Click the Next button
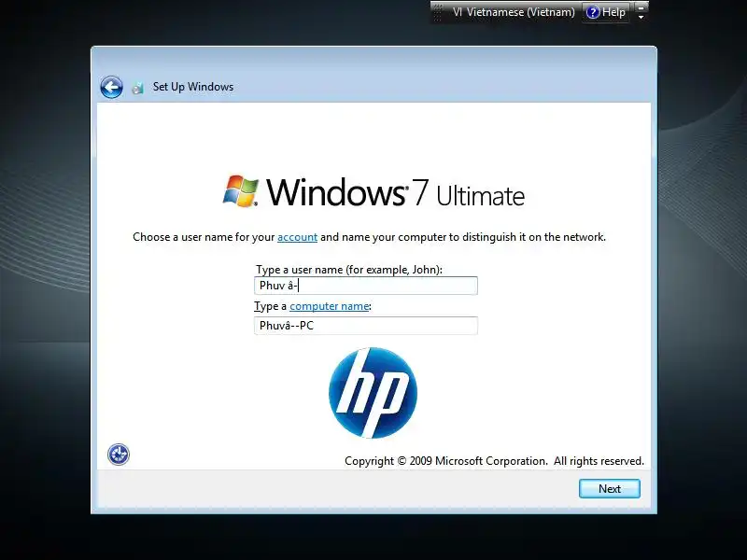This screenshot has width=747, height=560. point(610,489)
